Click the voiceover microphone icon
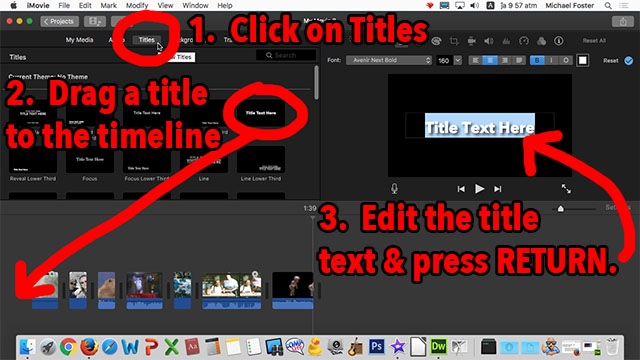The height and width of the screenshot is (360, 640). tap(394, 189)
